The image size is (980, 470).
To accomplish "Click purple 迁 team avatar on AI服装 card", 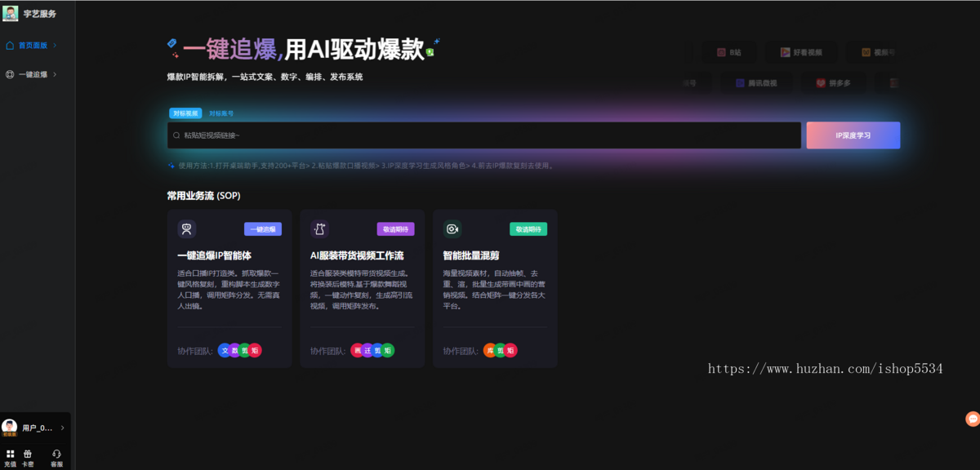I will click(367, 350).
